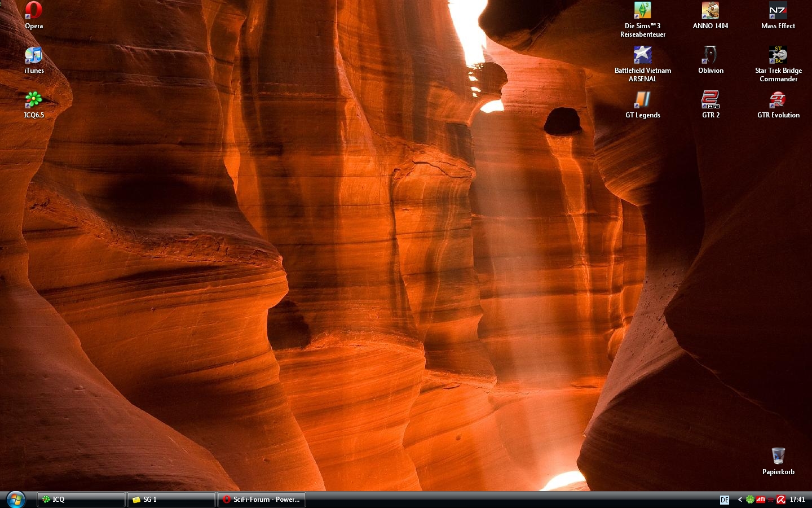812x508 pixels.
Task: Select the Mass Effect N7 icon
Action: click(778, 11)
